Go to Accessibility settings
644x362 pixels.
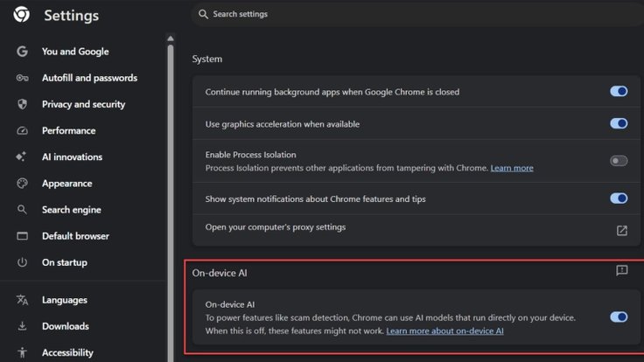point(67,352)
